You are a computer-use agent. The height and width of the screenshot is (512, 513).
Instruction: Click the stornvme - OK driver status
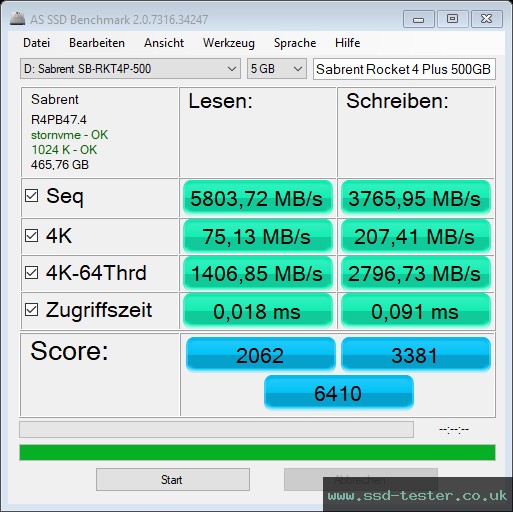tap(69, 135)
